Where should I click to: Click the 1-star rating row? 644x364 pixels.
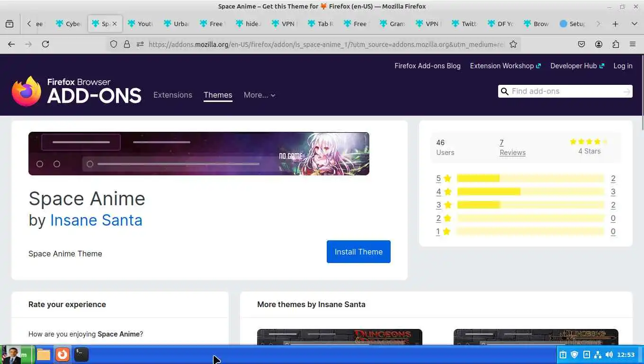[526, 232]
